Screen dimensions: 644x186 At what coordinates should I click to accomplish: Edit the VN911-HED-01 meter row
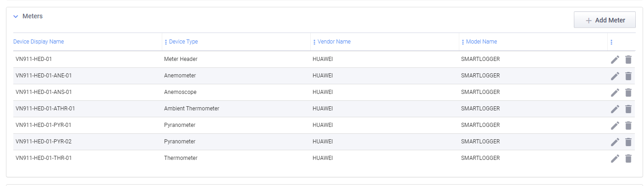click(615, 60)
